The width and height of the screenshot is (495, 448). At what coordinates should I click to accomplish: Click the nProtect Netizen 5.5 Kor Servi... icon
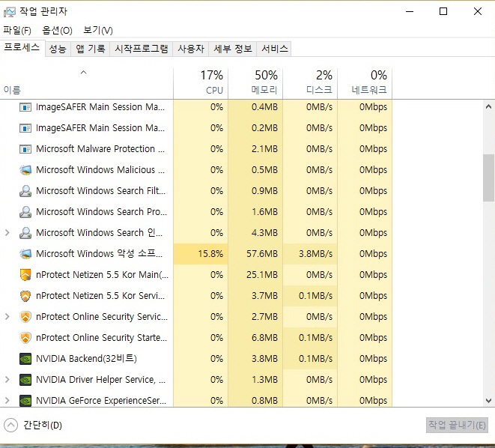click(25, 296)
